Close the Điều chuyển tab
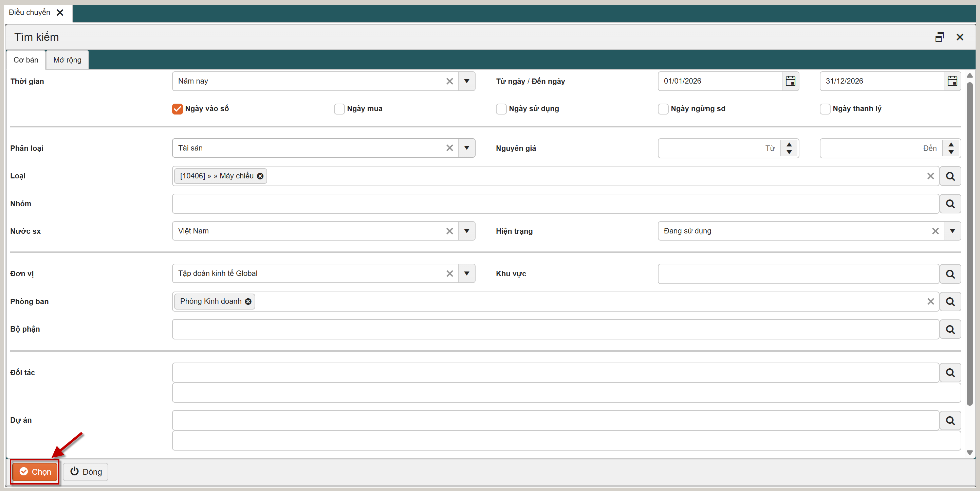 [60, 13]
